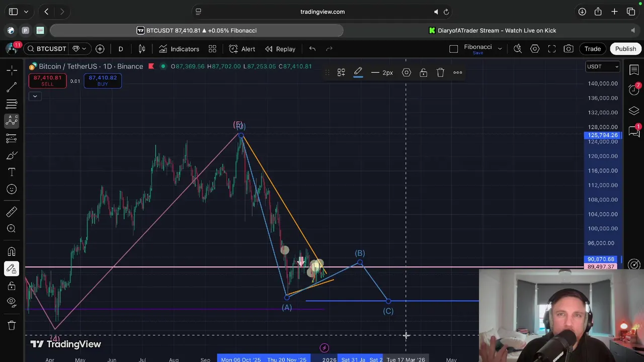Save the Fibonacci layout
This screenshot has height=362, width=644.
click(x=477, y=53)
